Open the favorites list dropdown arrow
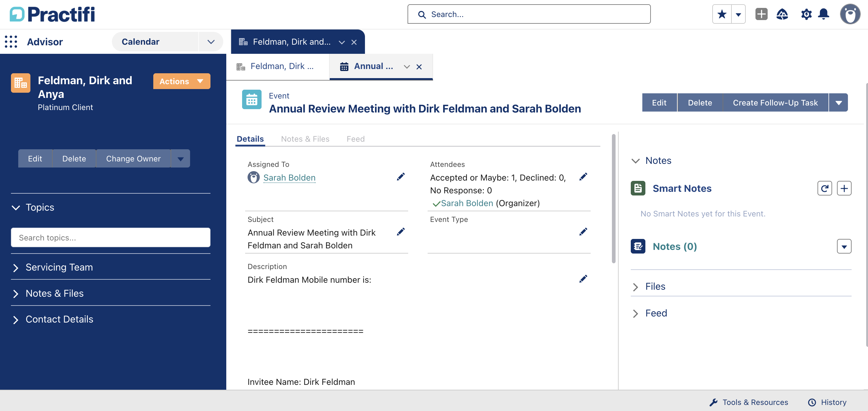Image resolution: width=868 pixels, height=411 pixels. 738,14
